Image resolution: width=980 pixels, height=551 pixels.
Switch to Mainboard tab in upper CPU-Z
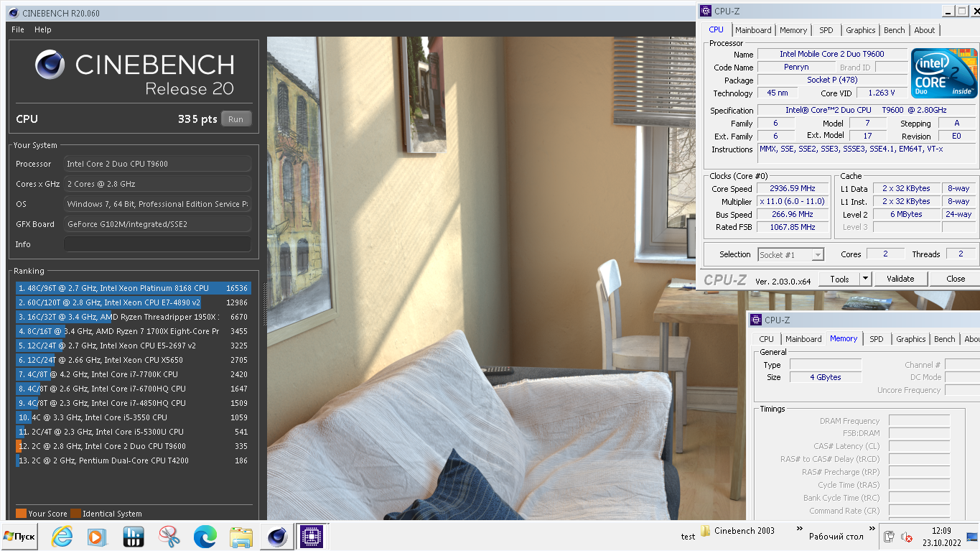[x=753, y=30]
